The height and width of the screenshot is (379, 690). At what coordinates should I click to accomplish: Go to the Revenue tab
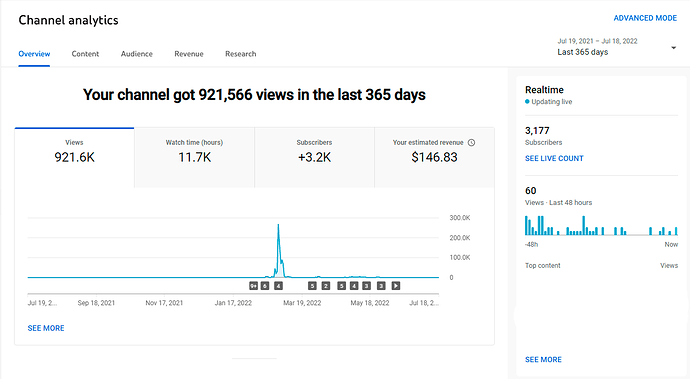[189, 54]
